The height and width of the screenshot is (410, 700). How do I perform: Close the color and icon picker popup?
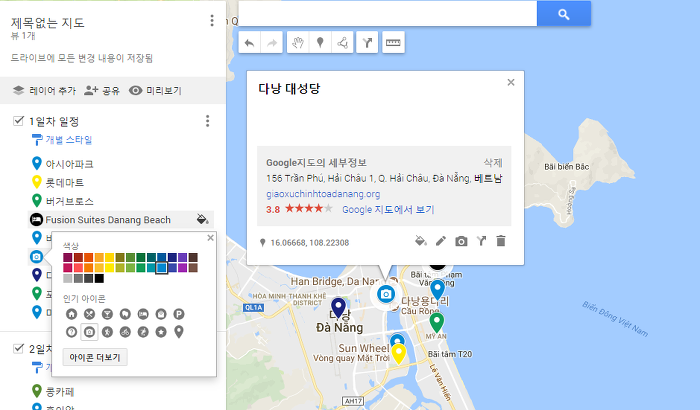210,238
